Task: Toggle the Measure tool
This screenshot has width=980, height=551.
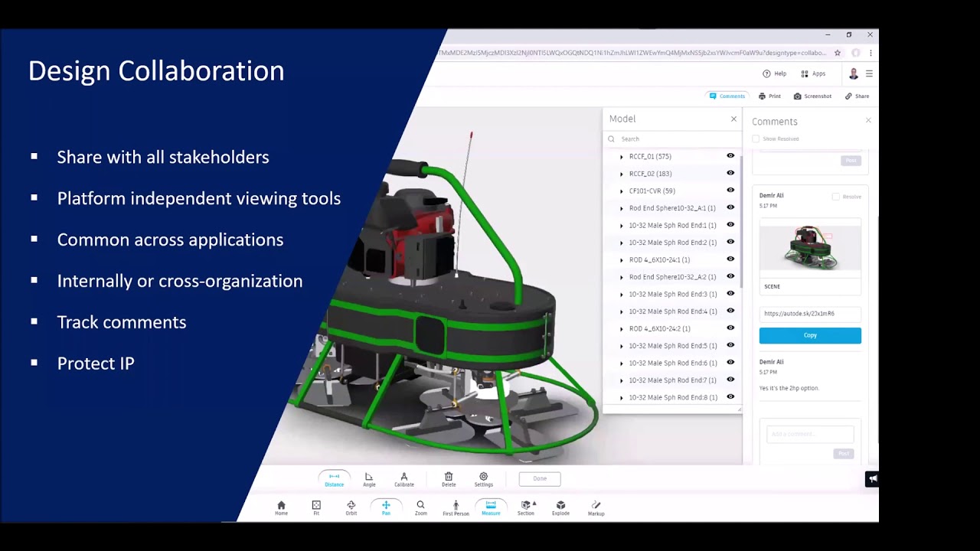Action: (491, 507)
